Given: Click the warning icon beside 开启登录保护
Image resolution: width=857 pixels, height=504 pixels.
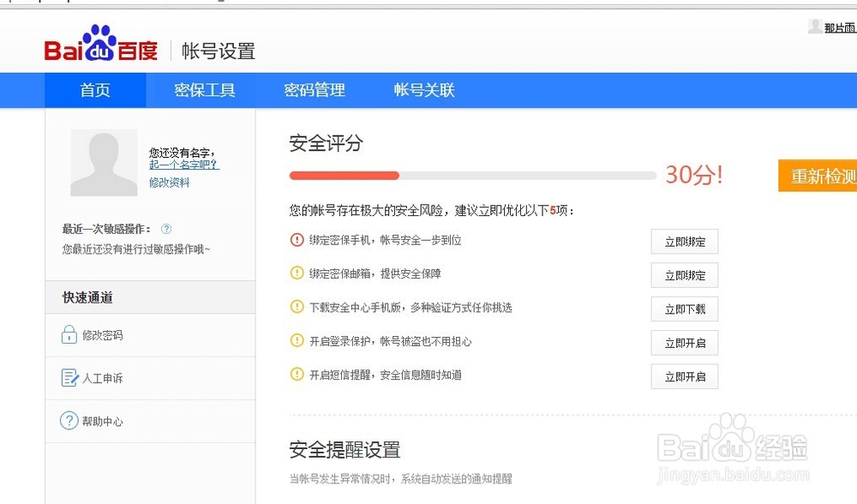Looking at the screenshot, I should [297, 341].
